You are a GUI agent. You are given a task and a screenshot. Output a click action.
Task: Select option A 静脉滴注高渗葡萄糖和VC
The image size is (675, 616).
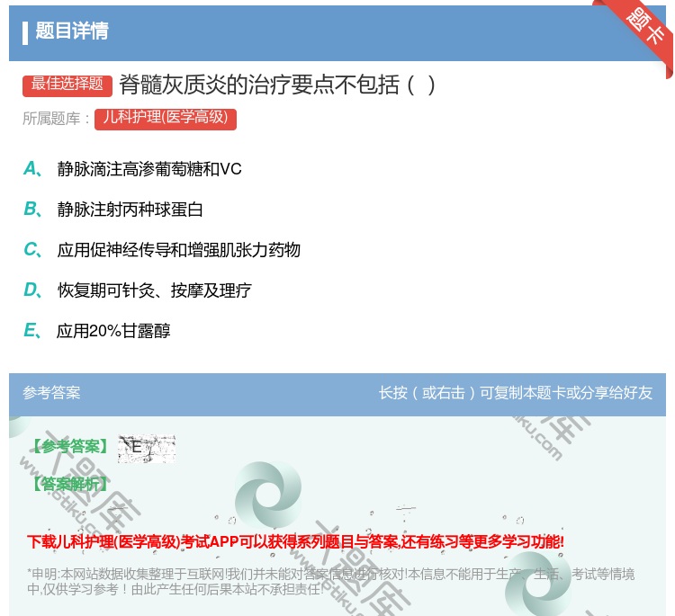pos(132,169)
